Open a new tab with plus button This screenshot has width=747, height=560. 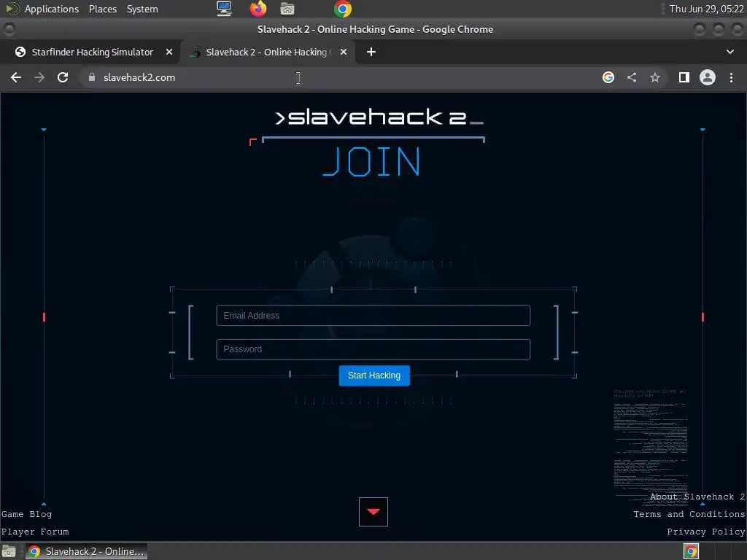click(371, 52)
